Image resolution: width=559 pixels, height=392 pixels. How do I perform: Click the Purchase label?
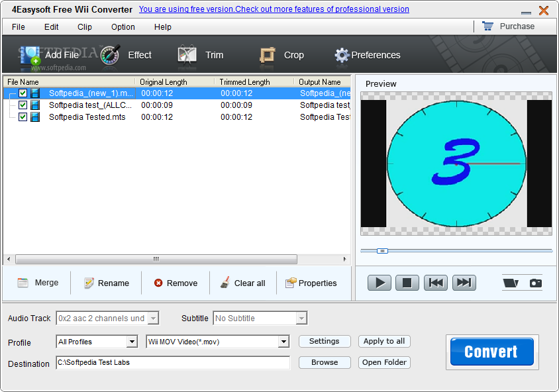click(517, 26)
